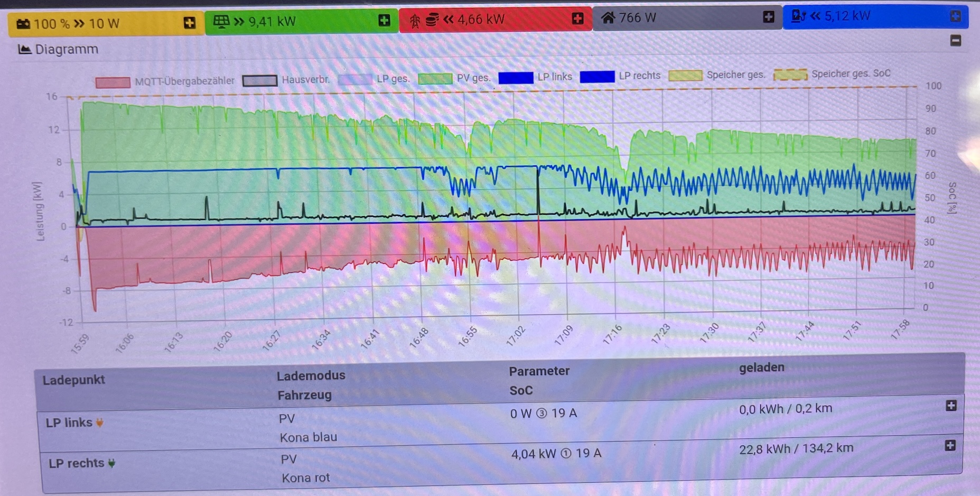Click the geladen column header
Image resolution: width=980 pixels, height=496 pixels.
[762, 367]
